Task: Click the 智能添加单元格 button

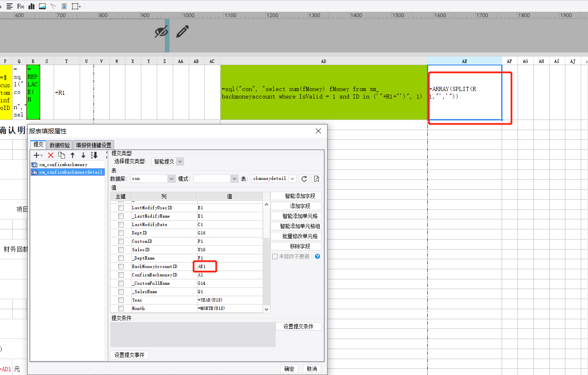Action: coord(296,216)
